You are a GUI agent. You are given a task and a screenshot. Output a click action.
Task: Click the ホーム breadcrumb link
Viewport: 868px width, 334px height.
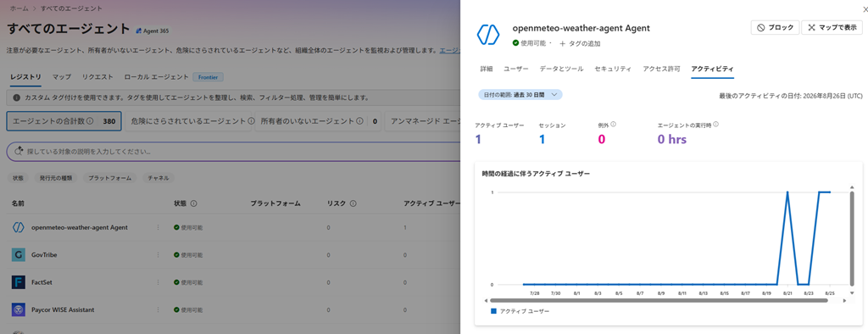click(x=19, y=8)
